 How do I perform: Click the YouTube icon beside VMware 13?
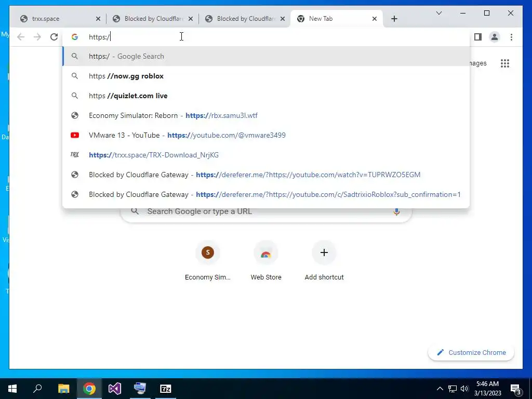[75, 135]
